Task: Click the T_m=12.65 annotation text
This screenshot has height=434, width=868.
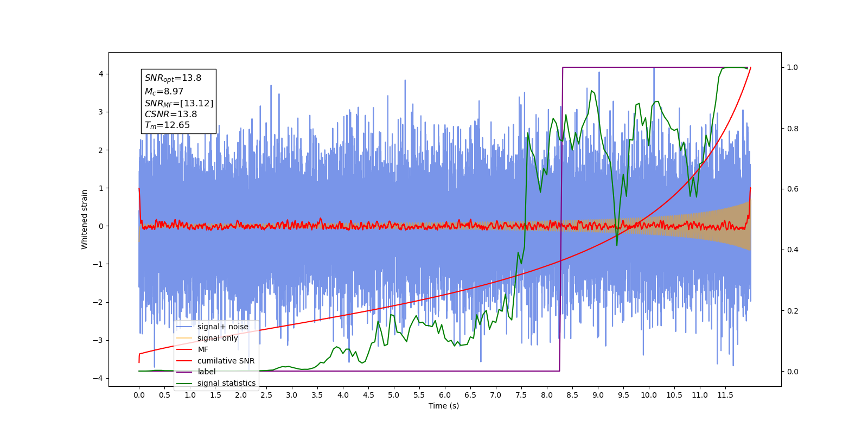Action: click(167, 125)
